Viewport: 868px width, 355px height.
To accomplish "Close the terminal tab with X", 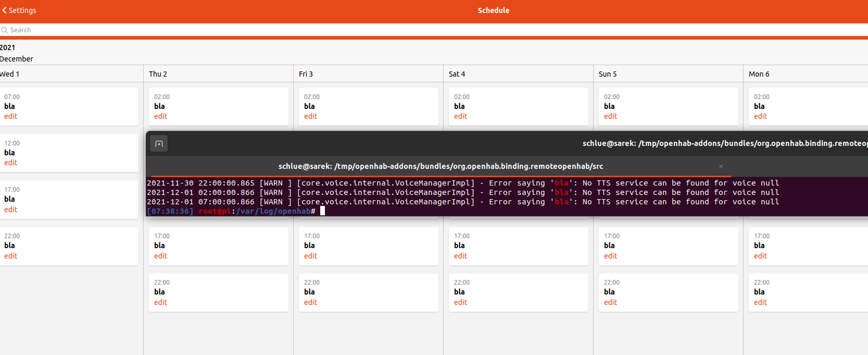I will pyautogui.click(x=721, y=166).
